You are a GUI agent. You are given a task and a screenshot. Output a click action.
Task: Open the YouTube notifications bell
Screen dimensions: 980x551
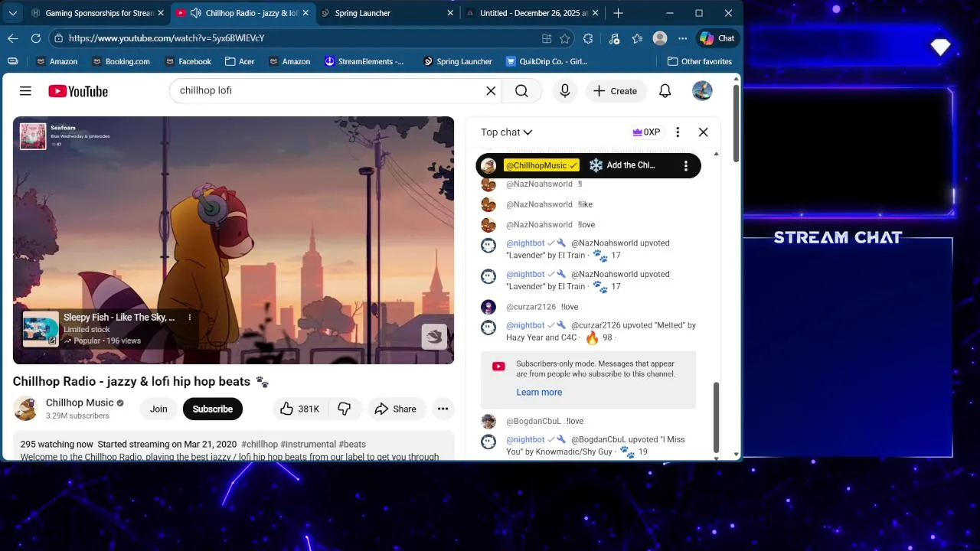[665, 91]
